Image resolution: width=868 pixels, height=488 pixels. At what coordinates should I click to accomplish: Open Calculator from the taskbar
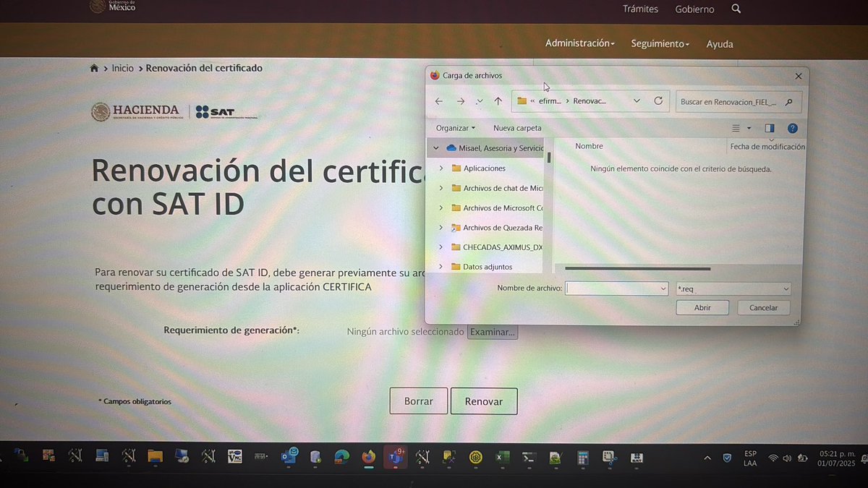coord(582,458)
